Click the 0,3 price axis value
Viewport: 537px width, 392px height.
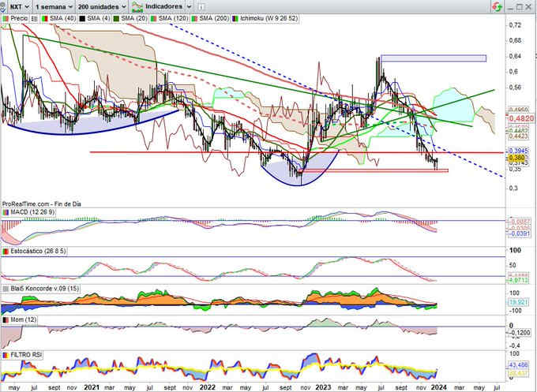514,189
